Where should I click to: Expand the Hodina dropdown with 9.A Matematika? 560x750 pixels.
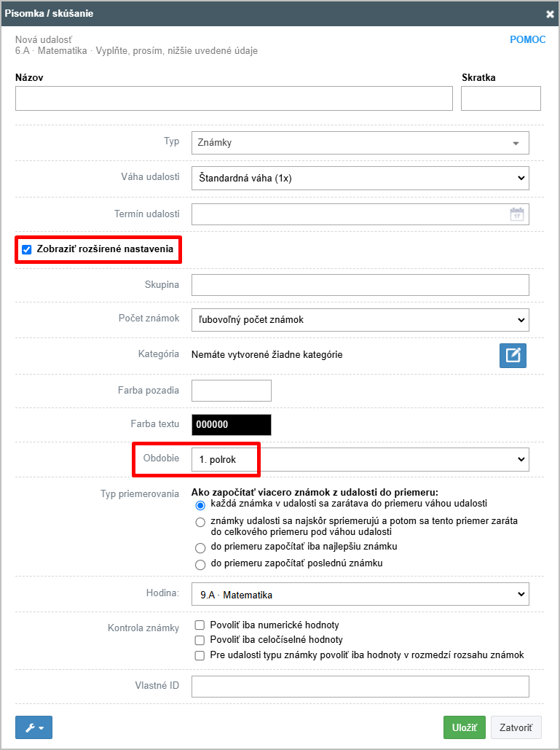pos(360,594)
